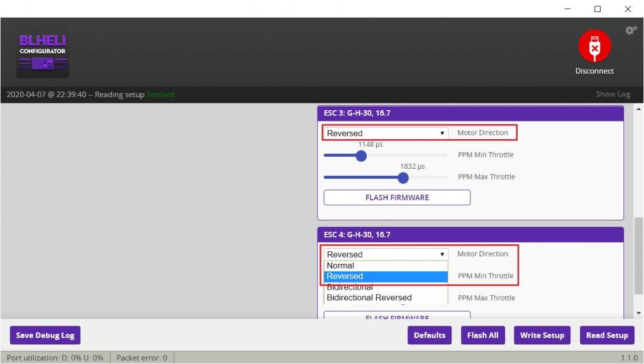Choose Bidirectional Reversed option for ESC 4
The height and width of the screenshot is (364, 644).
(x=386, y=298)
